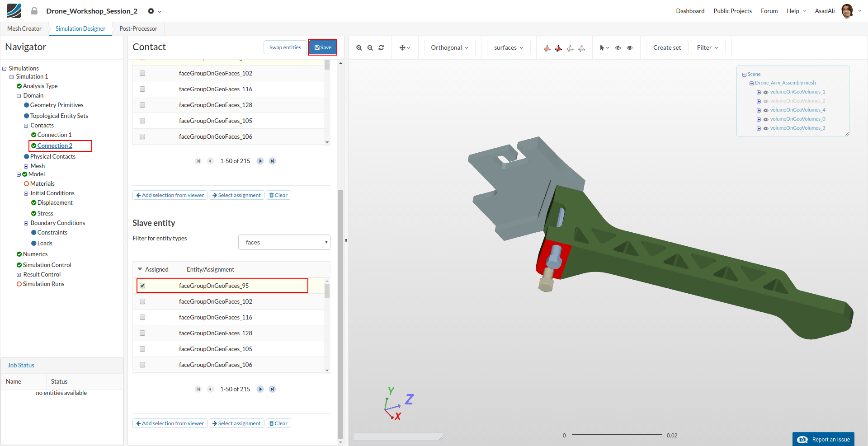This screenshot has height=446, width=868.
Task: Jump to last page in master entity list
Action: point(272,161)
